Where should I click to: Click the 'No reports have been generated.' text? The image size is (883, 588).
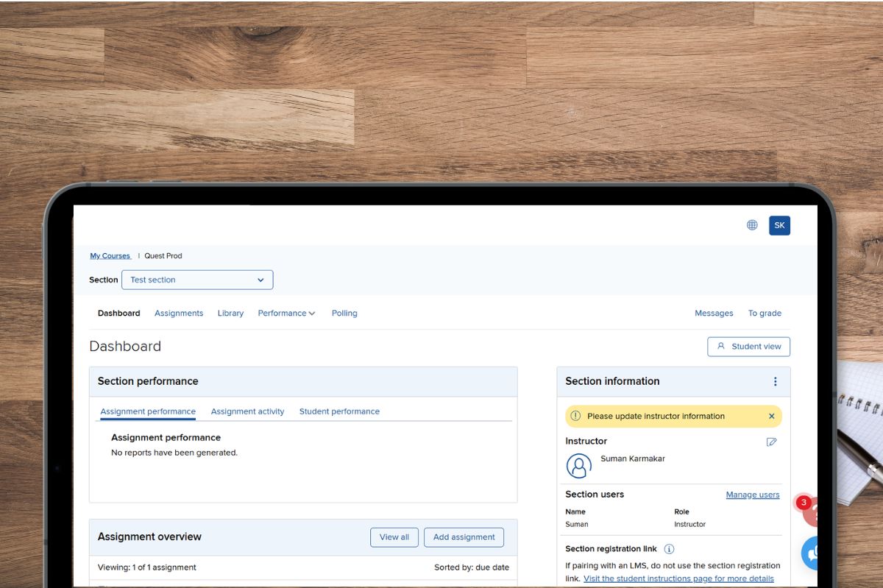174,453
